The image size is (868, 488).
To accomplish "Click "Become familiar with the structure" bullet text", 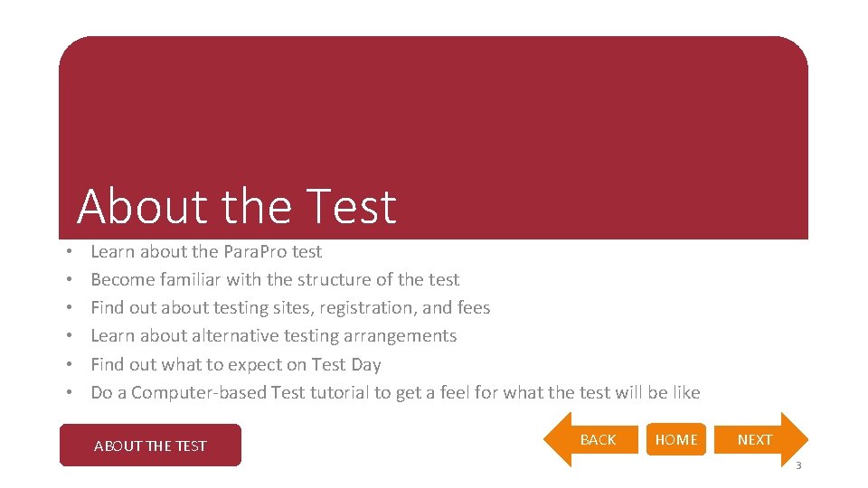I will coord(275,279).
